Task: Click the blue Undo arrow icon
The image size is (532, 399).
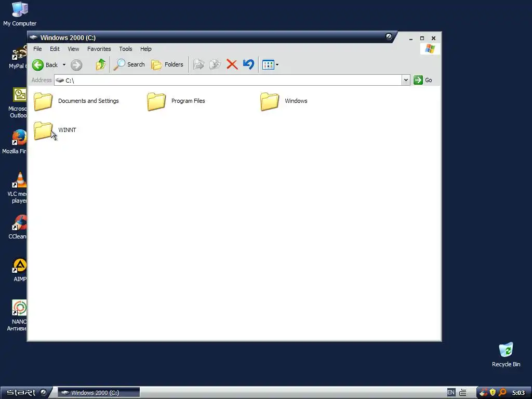Action: tap(248, 64)
